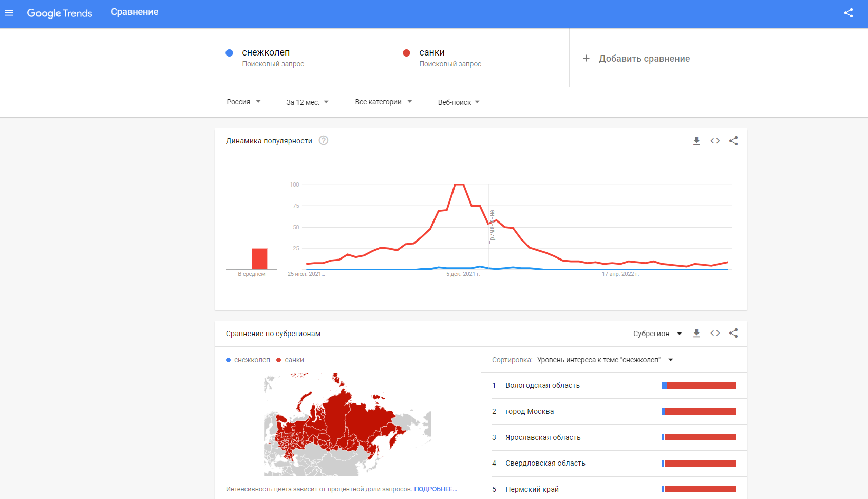The width and height of the screenshot is (868, 499).
Task: Open the Все категории dropdown
Action: point(383,102)
